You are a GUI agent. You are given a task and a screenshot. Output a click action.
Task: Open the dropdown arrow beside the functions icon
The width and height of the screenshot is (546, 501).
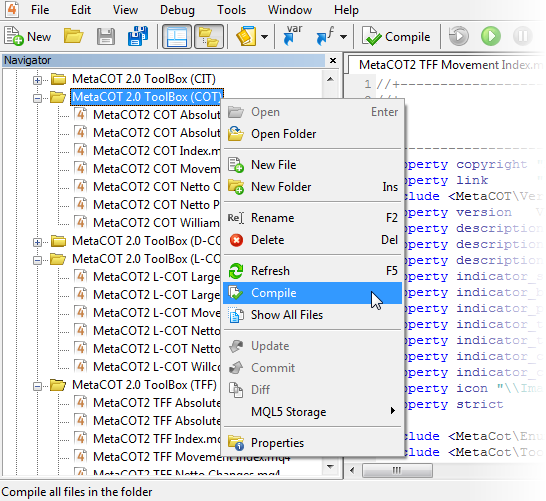click(x=343, y=37)
